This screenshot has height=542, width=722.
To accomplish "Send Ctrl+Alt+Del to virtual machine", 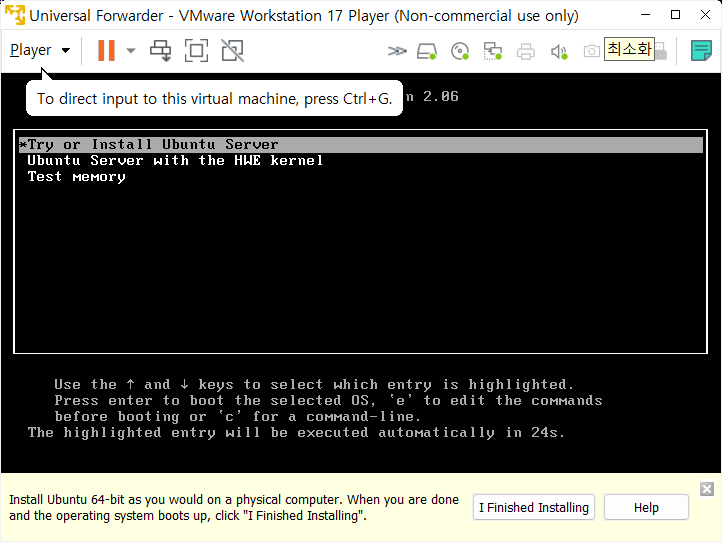I will [161, 50].
